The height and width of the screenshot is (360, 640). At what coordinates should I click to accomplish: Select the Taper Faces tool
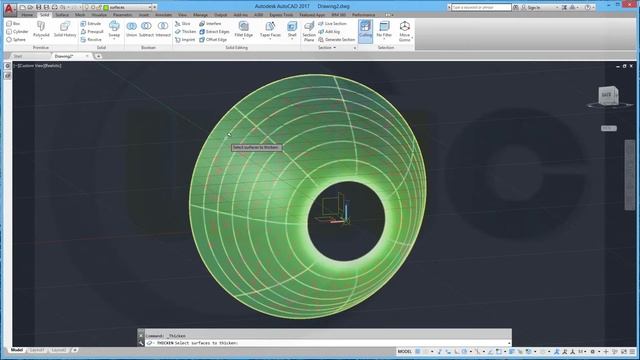270,30
